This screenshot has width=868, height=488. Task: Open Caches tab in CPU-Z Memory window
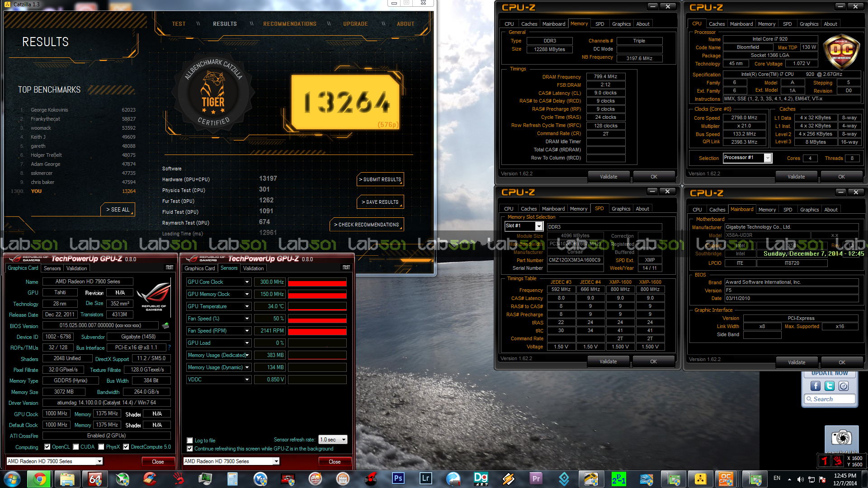[x=529, y=24]
